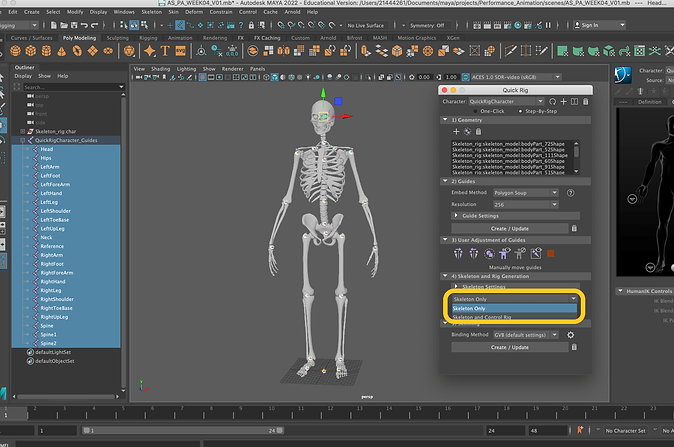674x447 pixels.
Task: Open scene using the folder icon
Action: tap(64, 25)
